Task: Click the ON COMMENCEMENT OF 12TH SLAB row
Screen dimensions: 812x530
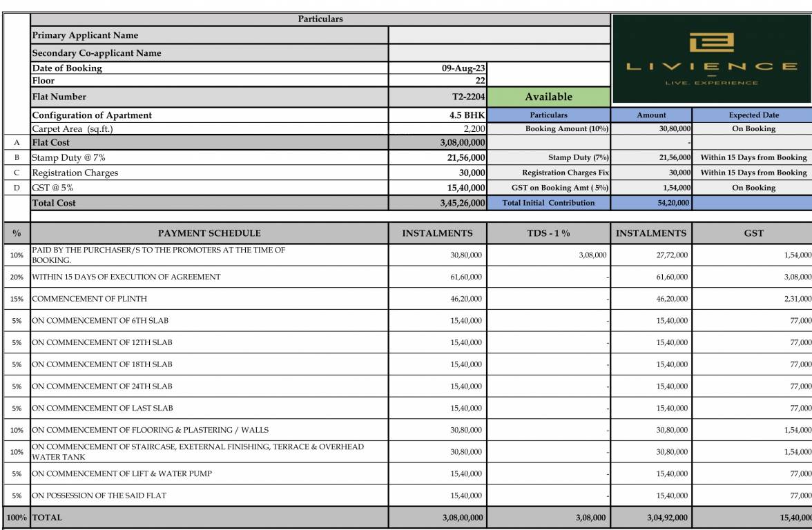Action: (x=102, y=342)
